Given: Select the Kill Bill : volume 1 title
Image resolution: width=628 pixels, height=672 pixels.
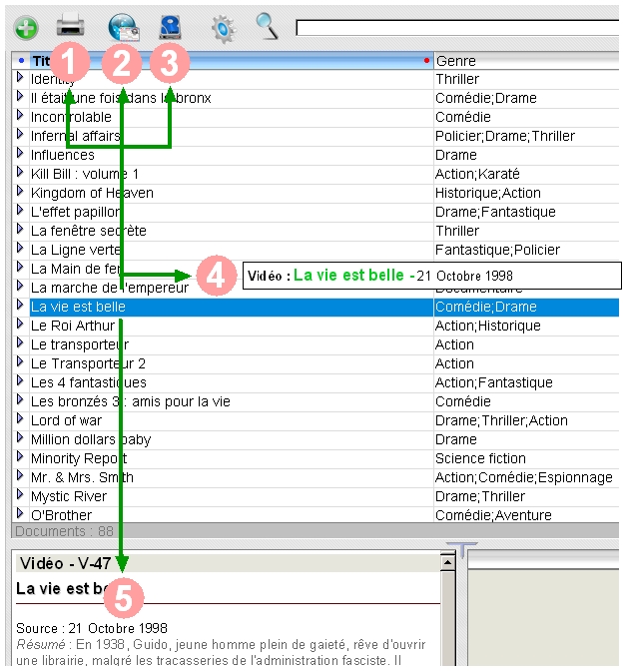Looking at the screenshot, I should [x=85, y=174].
